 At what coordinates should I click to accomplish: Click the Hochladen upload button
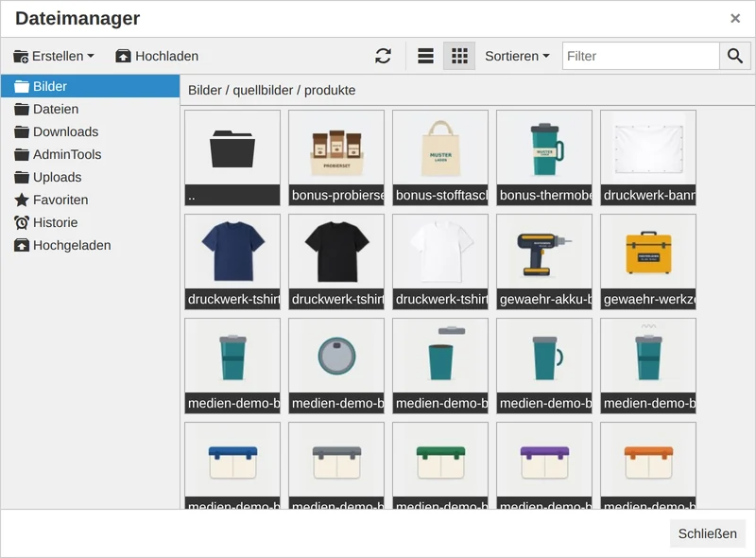click(157, 56)
